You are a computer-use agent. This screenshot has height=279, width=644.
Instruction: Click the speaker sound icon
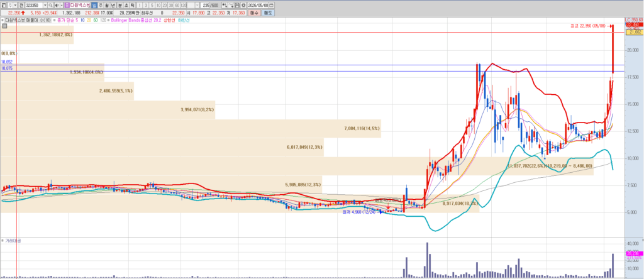[x=57, y=5]
